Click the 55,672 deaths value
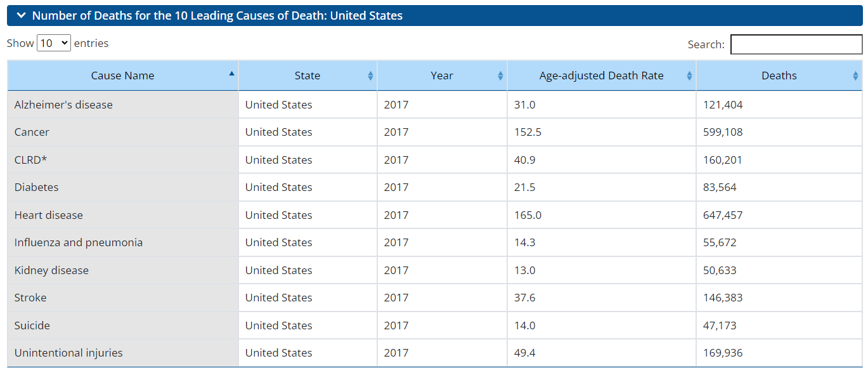The image size is (868, 368). tap(720, 242)
